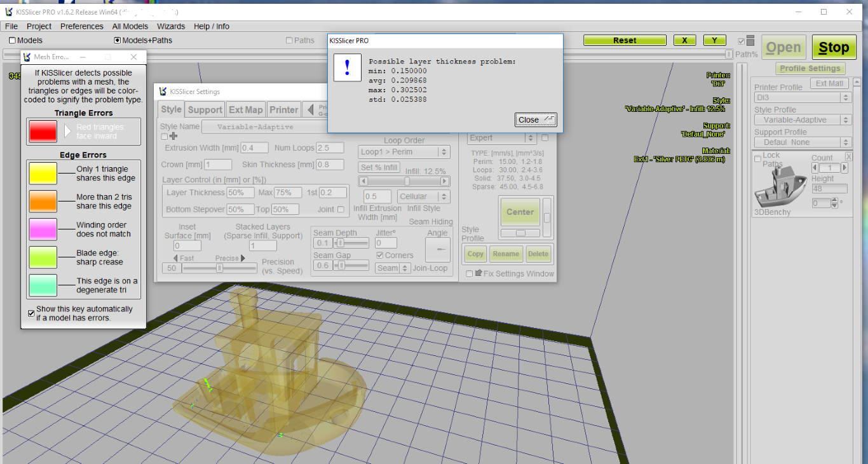Click the Mesh Errors window logo icon
Image resolution: width=868 pixels, height=464 pixels.
point(27,57)
